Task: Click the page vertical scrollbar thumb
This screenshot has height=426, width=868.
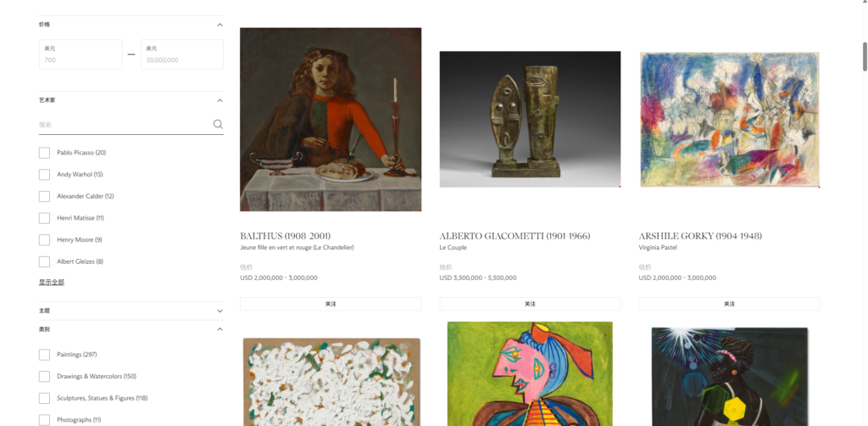Action: [x=865, y=57]
